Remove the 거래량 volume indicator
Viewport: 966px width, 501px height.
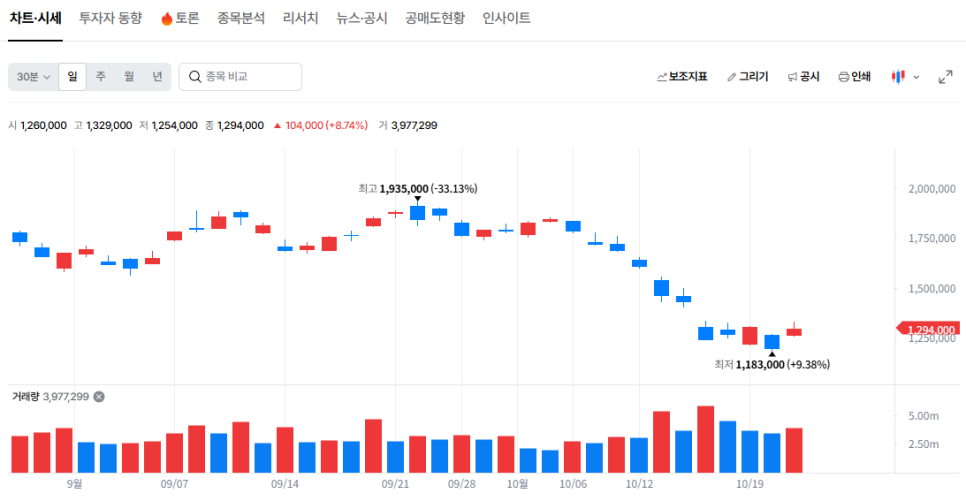point(99,397)
